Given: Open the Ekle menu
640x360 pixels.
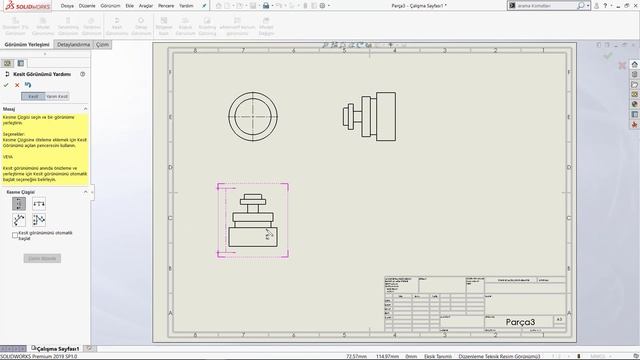Looking at the screenshot, I should point(129,6).
